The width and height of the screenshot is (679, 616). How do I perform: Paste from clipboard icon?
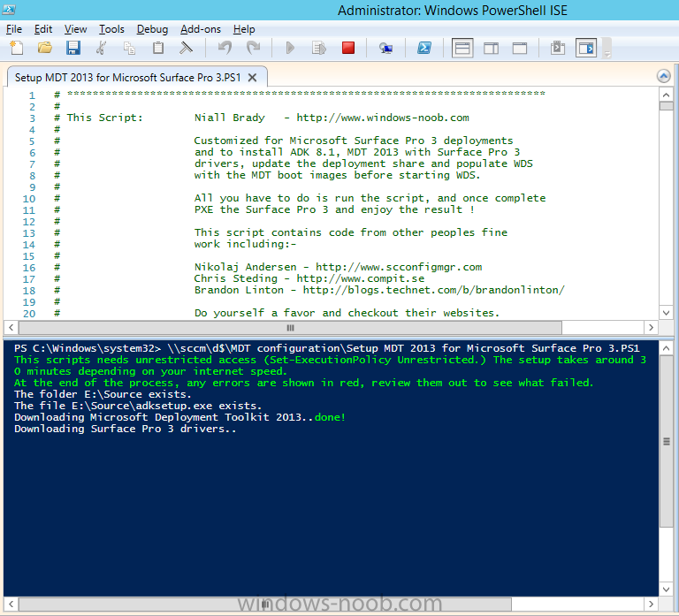click(158, 48)
